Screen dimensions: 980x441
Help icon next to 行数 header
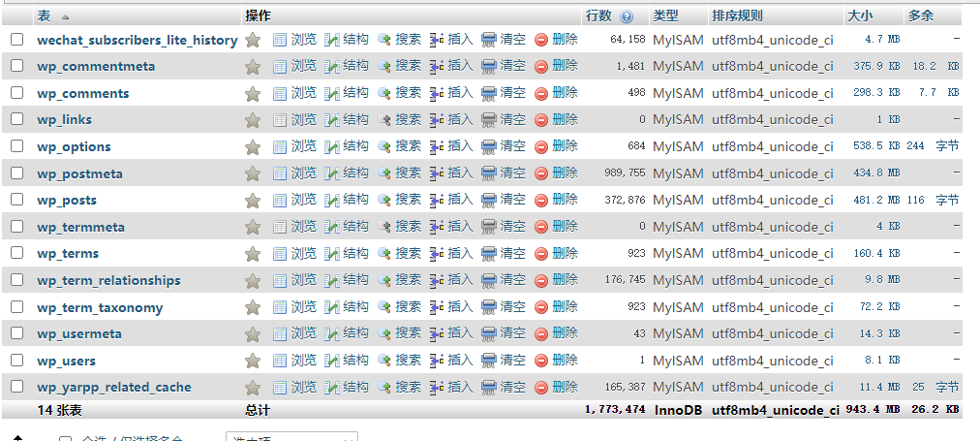[x=627, y=16]
